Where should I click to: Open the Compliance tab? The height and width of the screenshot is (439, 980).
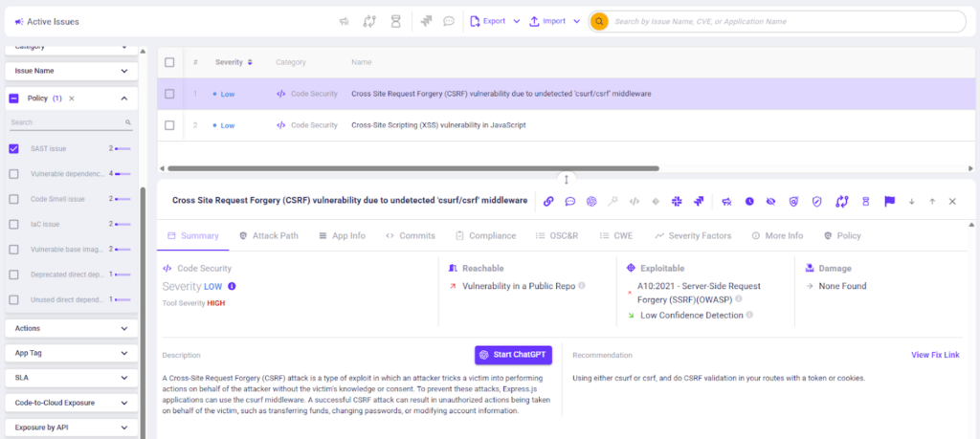[x=485, y=235]
